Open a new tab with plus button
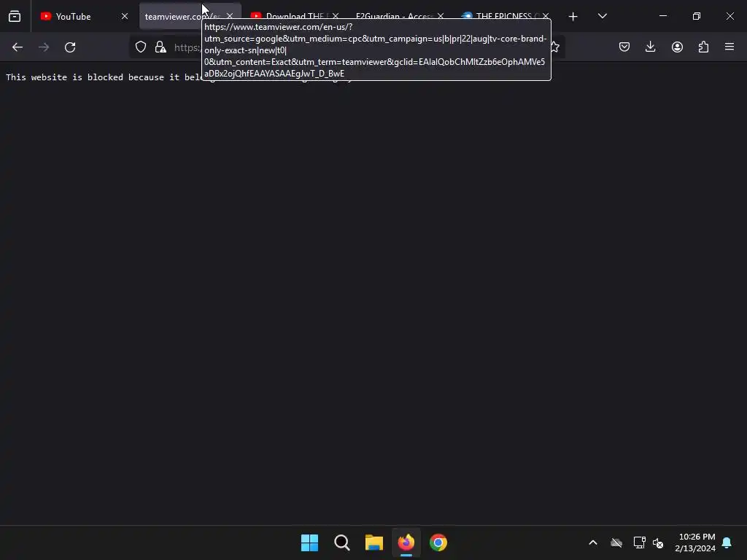Image resolution: width=747 pixels, height=560 pixels. click(573, 17)
